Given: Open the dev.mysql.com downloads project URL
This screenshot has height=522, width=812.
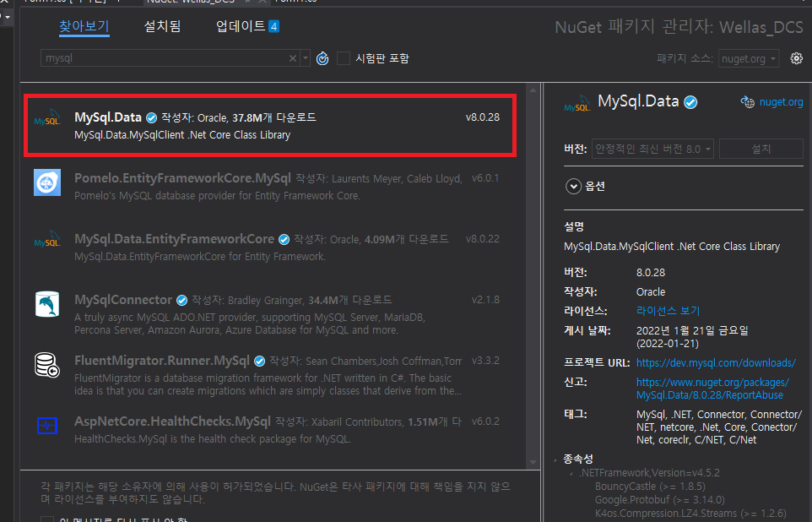Looking at the screenshot, I should click(716, 363).
